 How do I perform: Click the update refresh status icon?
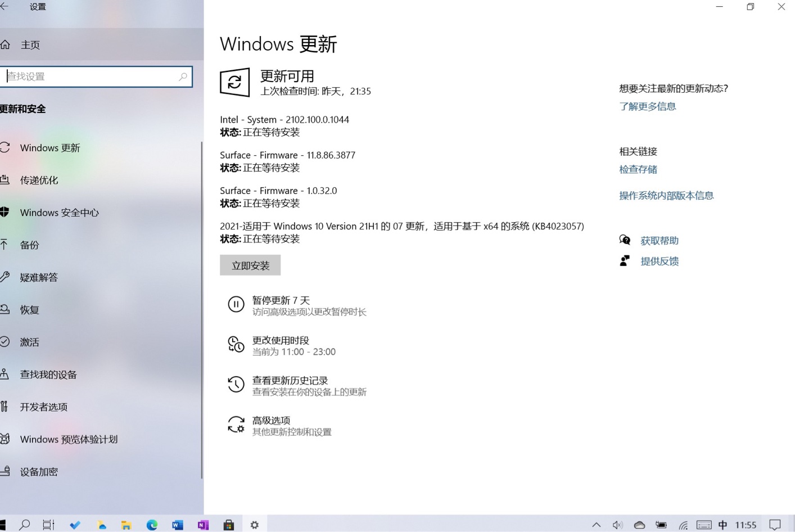pos(234,83)
